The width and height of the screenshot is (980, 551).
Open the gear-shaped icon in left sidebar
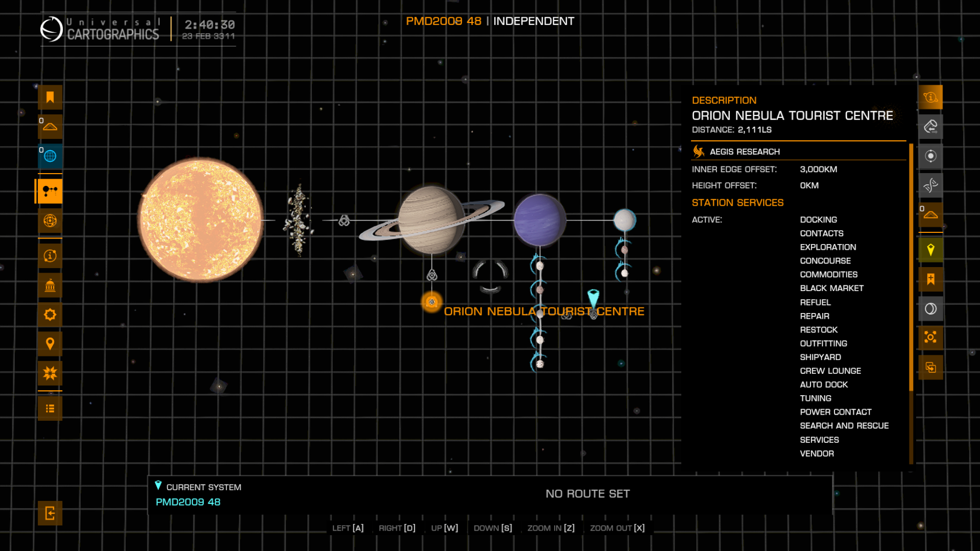pyautogui.click(x=50, y=315)
